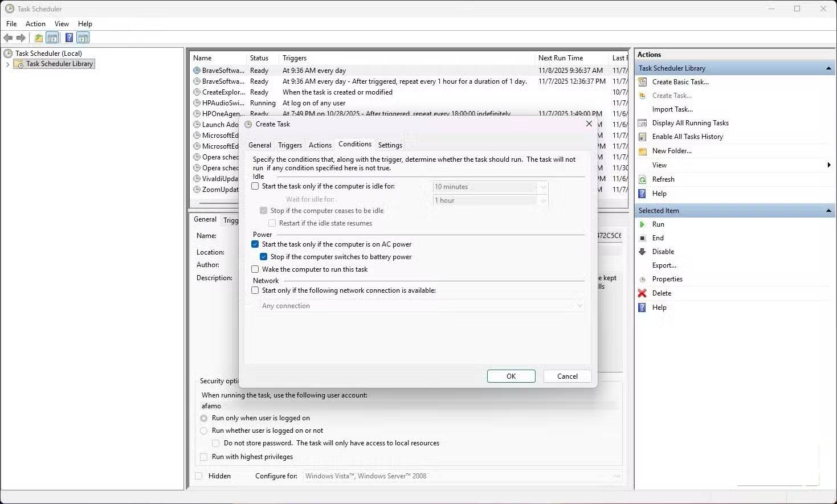Click the green Refresh icon

[643, 179]
